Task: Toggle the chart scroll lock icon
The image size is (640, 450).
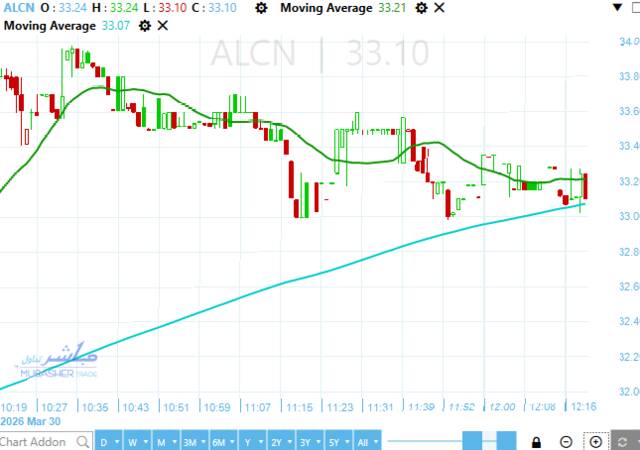Action: click(x=537, y=442)
